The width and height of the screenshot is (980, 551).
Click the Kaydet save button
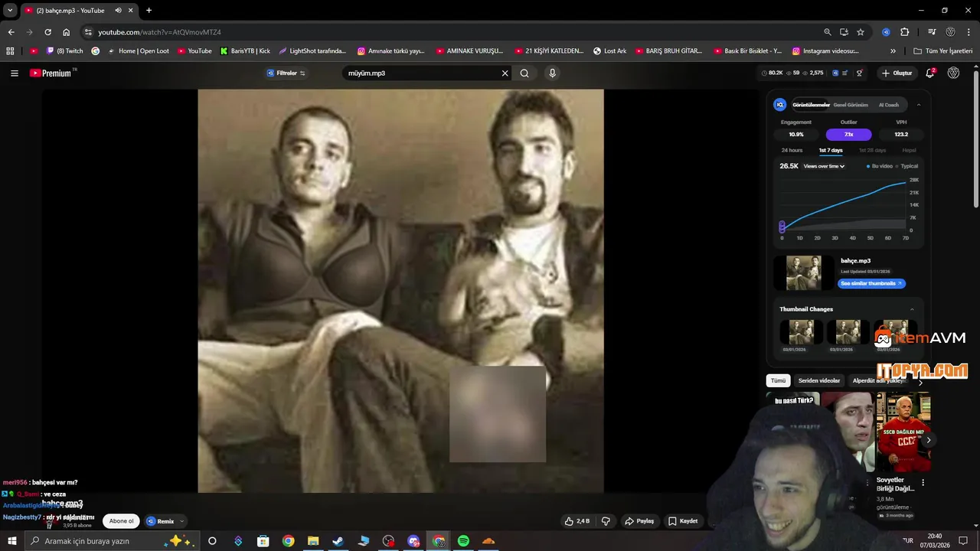point(683,521)
